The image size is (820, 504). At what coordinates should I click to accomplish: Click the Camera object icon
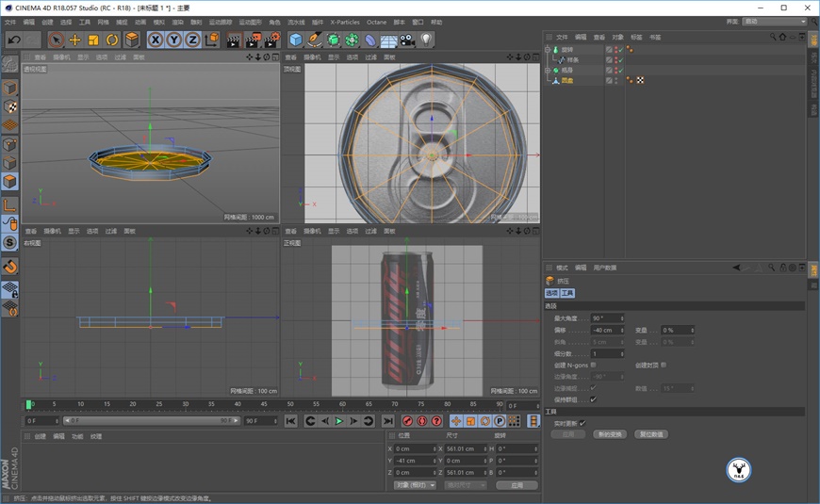[407, 40]
